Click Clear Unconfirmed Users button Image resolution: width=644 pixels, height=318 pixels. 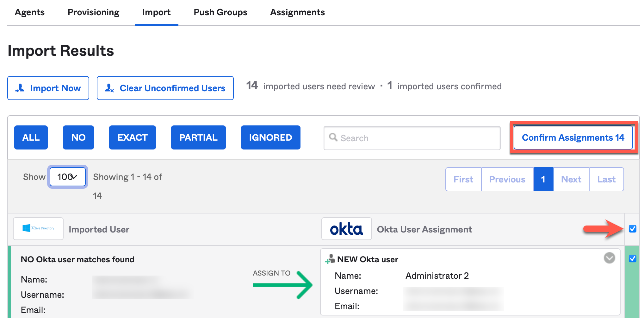(x=165, y=88)
